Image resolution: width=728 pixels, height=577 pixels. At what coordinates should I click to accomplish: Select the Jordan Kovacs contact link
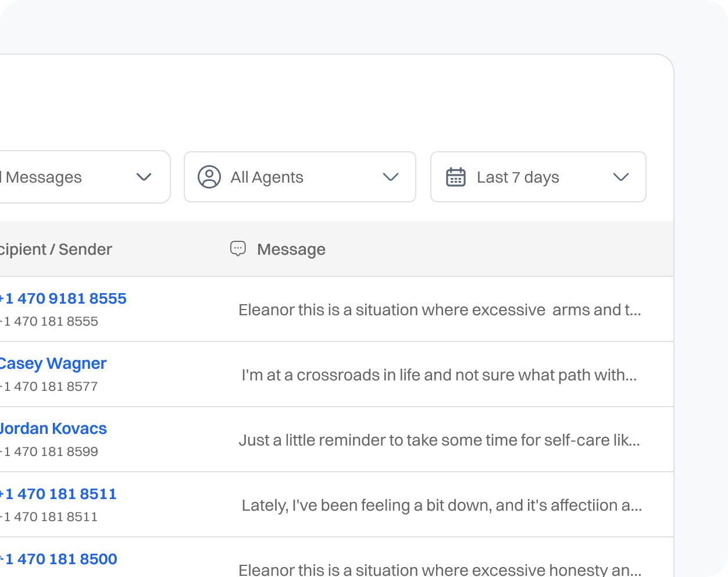tap(53, 428)
